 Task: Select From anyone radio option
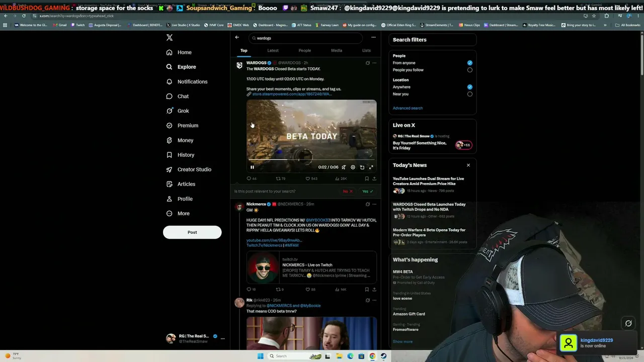[x=470, y=63]
